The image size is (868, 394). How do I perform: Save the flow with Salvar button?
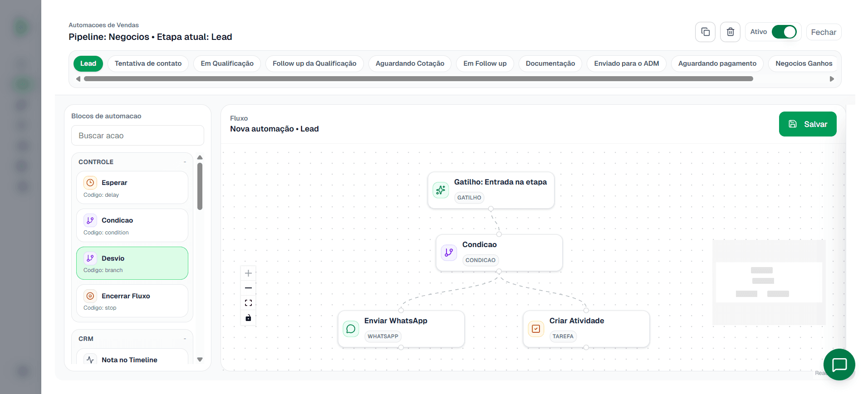(807, 124)
